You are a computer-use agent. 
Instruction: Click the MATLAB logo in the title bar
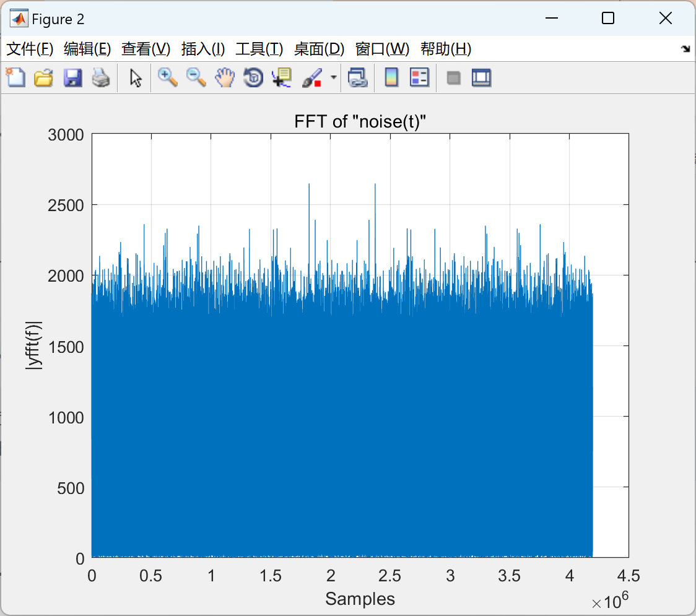pyautogui.click(x=19, y=19)
